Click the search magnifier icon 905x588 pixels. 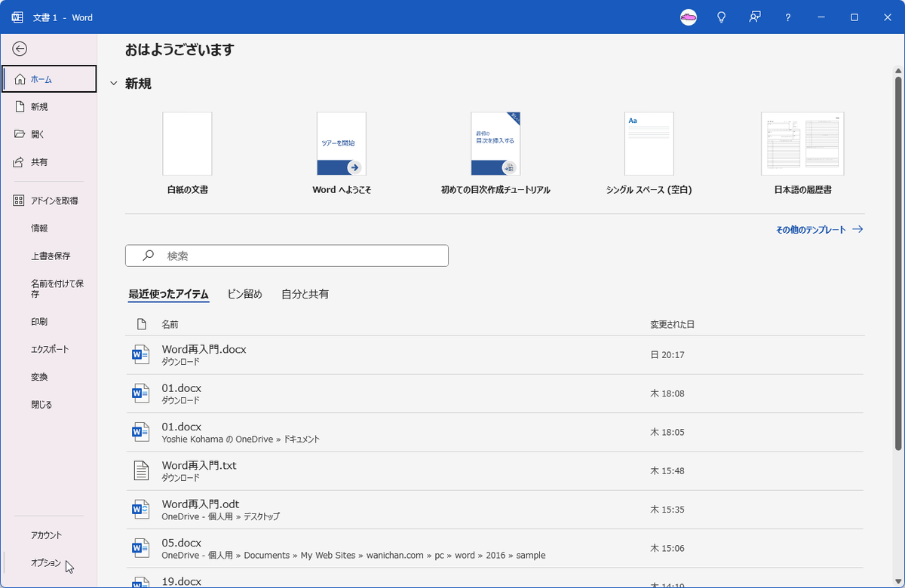pos(149,256)
